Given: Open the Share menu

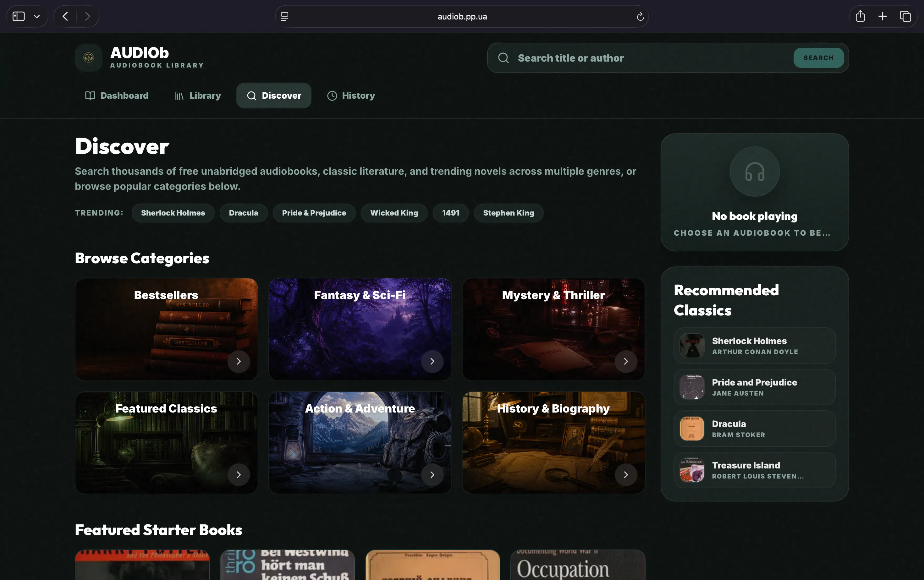Looking at the screenshot, I should [x=860, y=16].
